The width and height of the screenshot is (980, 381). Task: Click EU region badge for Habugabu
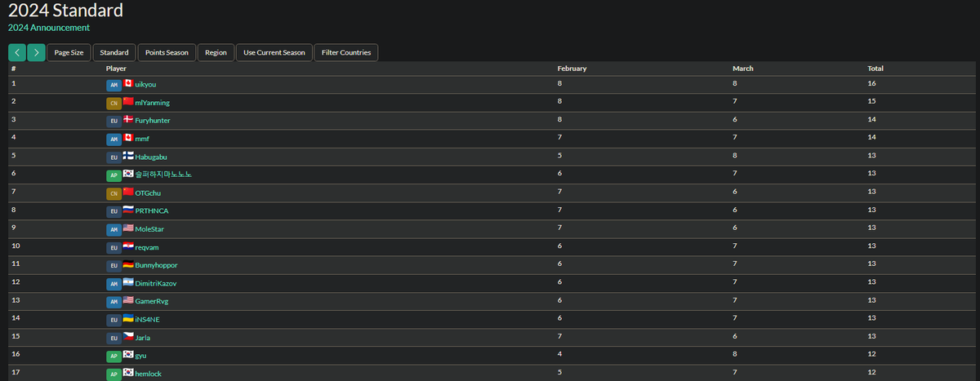point(114,157)
